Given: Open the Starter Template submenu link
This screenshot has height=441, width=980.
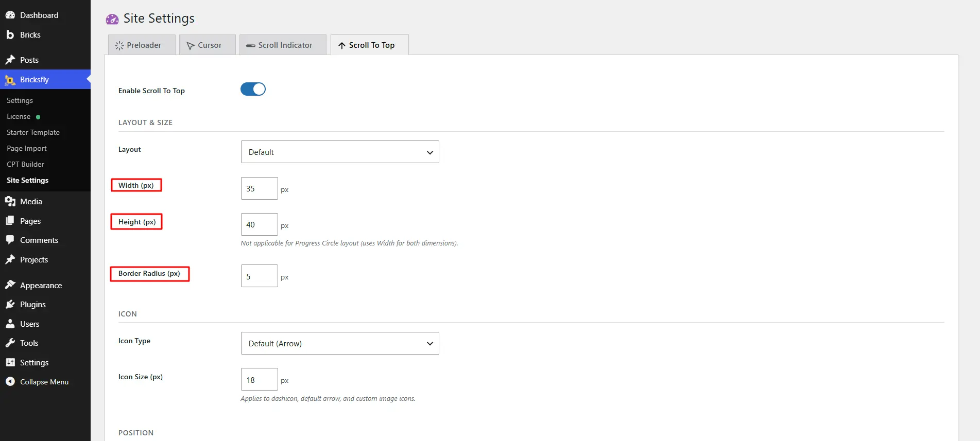Looking at the screenshot, I should point(33,132).
